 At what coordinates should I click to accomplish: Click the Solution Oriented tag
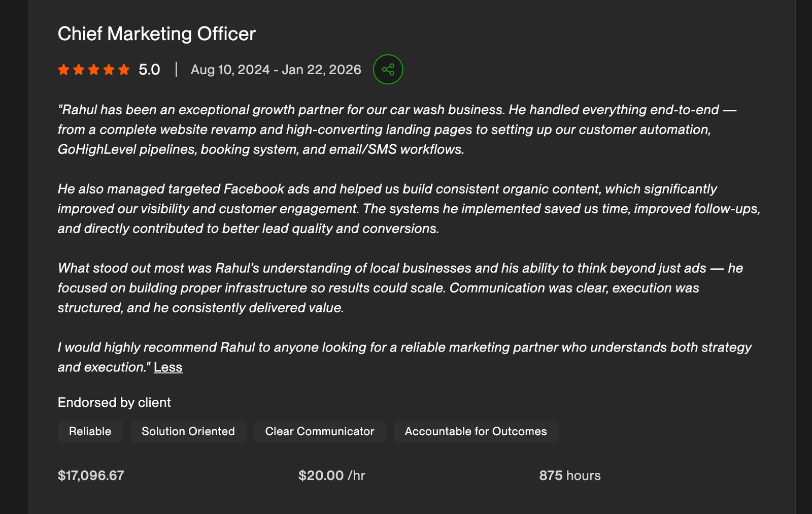point(188,431)
